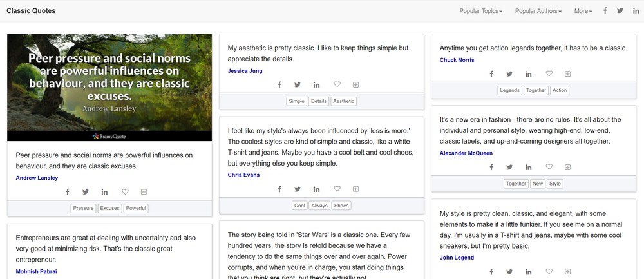
Task: Add the Andrew Lansley quote to a collection
Action: [144, 192]
